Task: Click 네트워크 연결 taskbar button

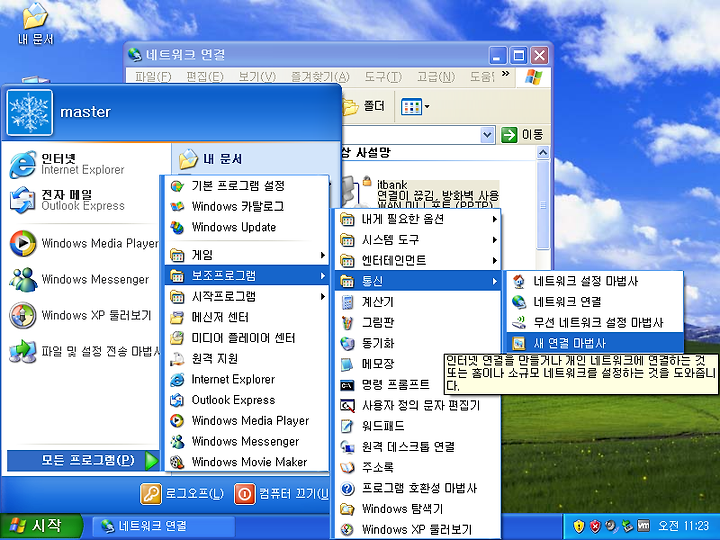Action: [x=163, y=526]
